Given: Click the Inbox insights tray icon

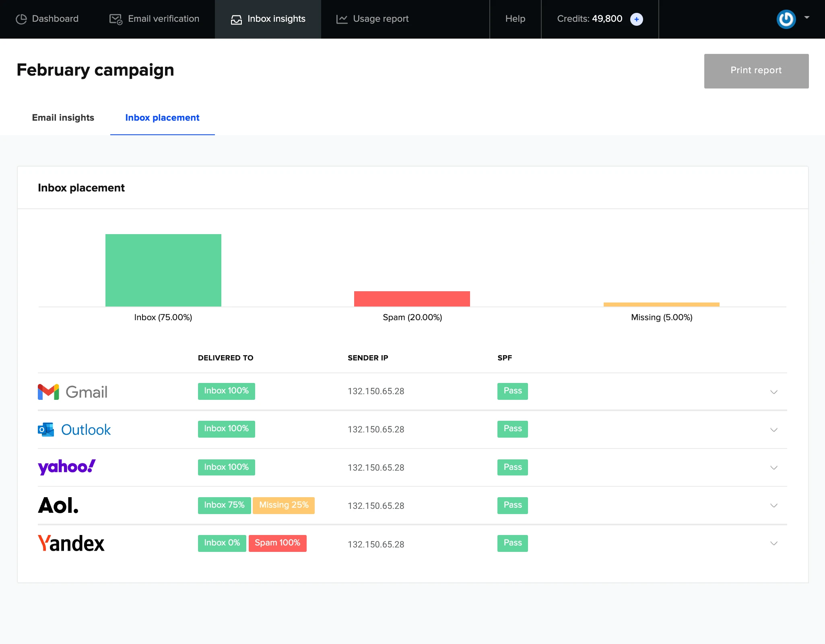Looking at the screenshot, I should pos(236,19).
